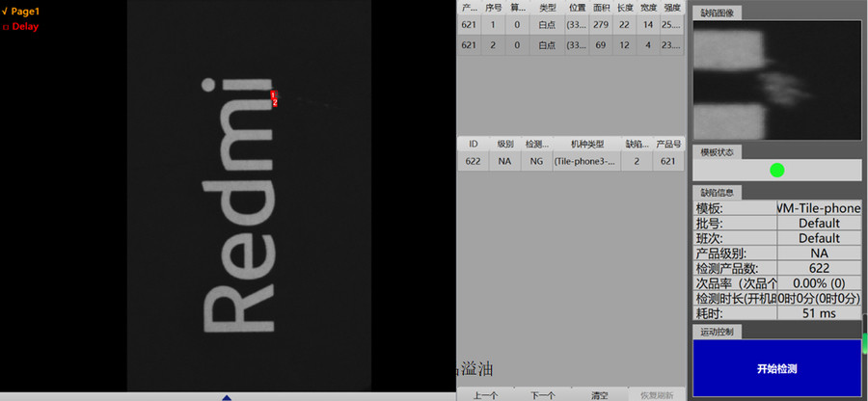Click the 批号 Default value
The height and width of the screenshot is (401, 868).
[x=819, y=224]
